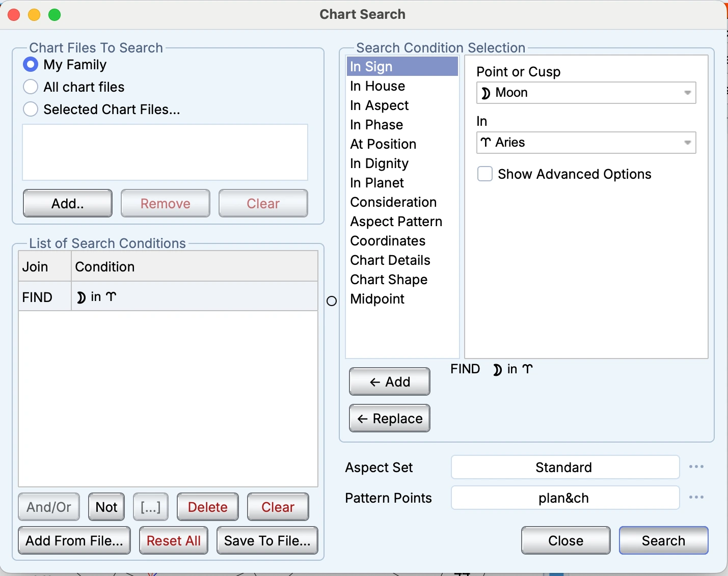Close the Chart Search dialog via Close button

pyautogui.click(x=566, y=541)
